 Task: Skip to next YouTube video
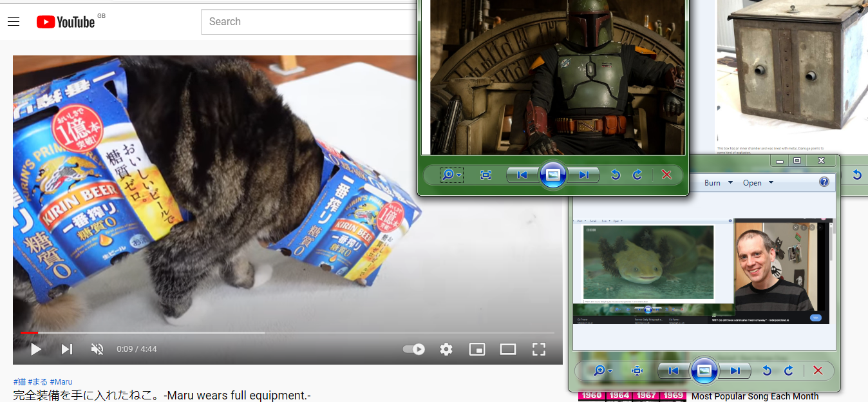pyautogui.click(x=66, y=349)
